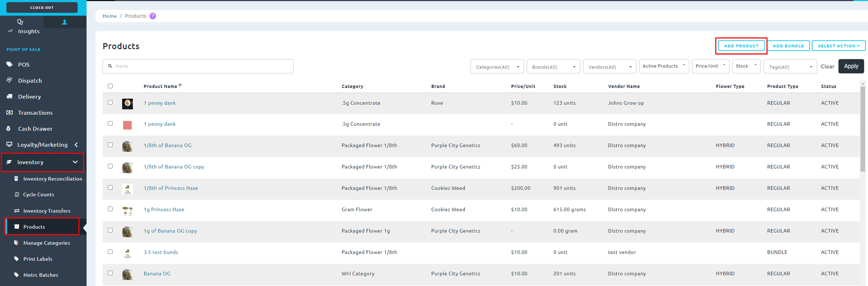Check the box for 1g Princess Haze
Image resolution: width=868 pixels, height=286 pixels.
point(110,209)
